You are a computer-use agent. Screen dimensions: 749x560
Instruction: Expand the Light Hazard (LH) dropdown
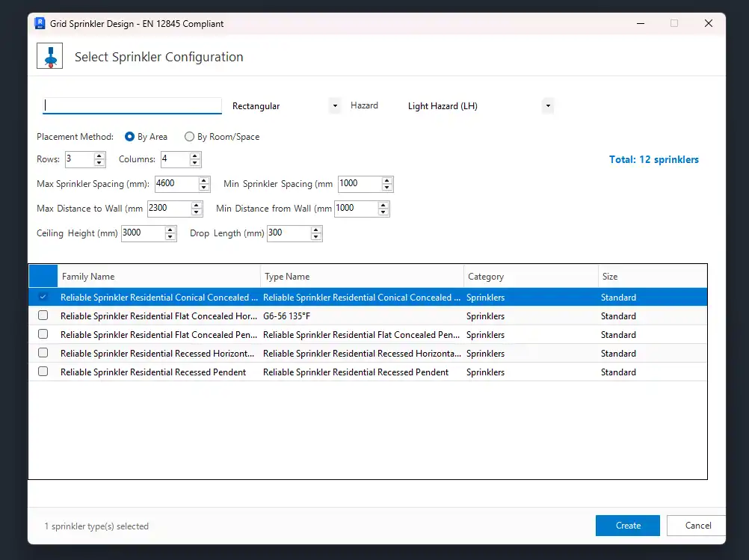(548, 106)
